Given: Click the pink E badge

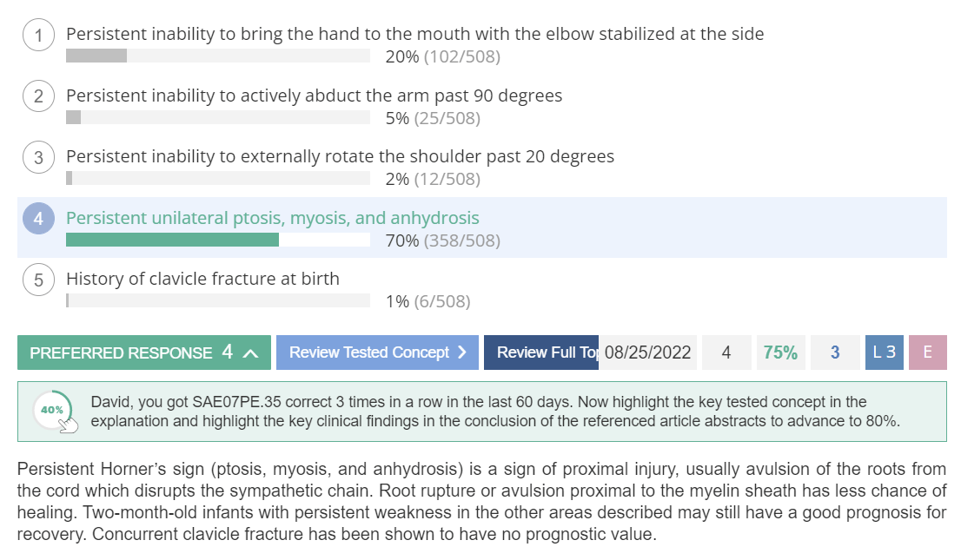Looking at the screenshot, I should (x=927, y=352).
